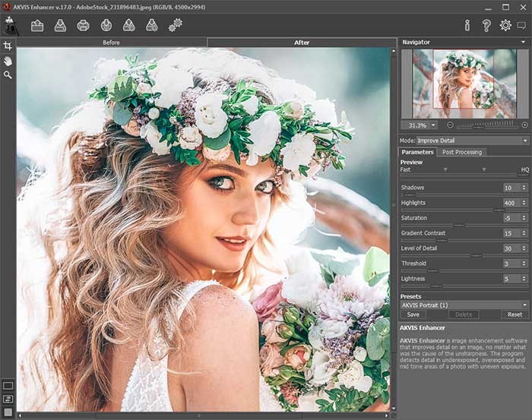Select the Hand tool
532x420 pixels.
coord(8,61)
